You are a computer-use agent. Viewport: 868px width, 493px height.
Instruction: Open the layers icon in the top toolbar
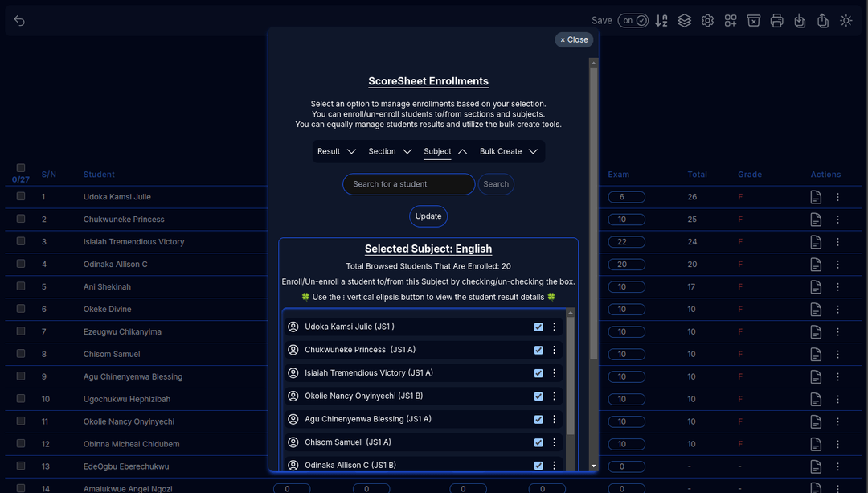(684, 20)
